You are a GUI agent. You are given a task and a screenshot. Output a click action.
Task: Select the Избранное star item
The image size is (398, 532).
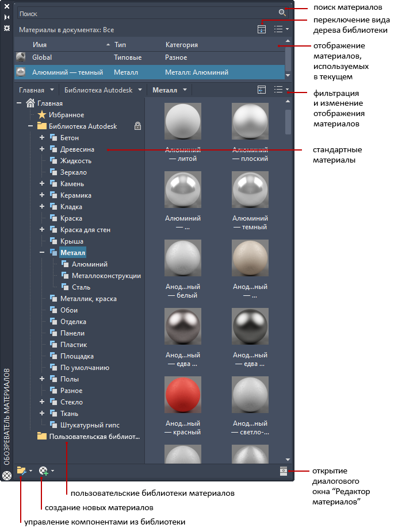click(x=61, y=115)
